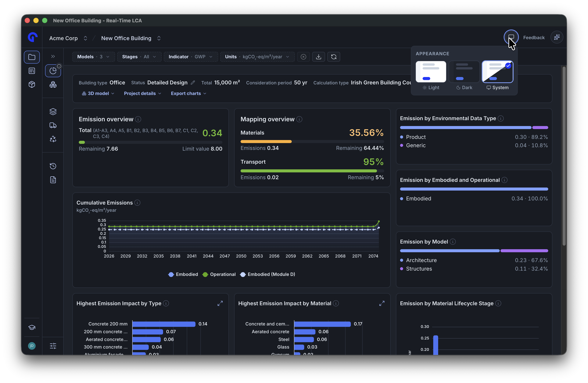Open the recycle icon in sidebar
Screen dimensions: 588x383
coord(53,139)
